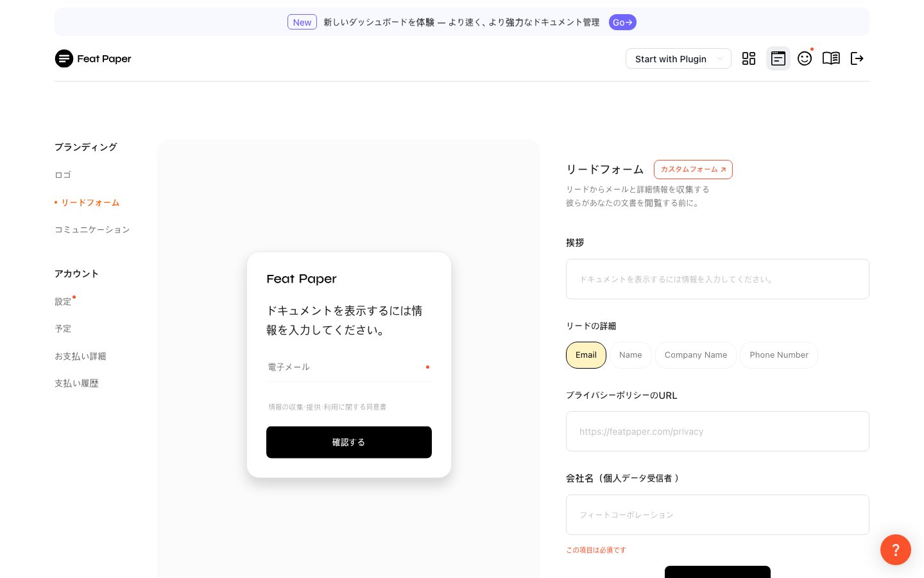The height and width of the screenshot is (578, 924).
Task: Open 支払い履歴 in the sidebar
Action: pos(76,383)
